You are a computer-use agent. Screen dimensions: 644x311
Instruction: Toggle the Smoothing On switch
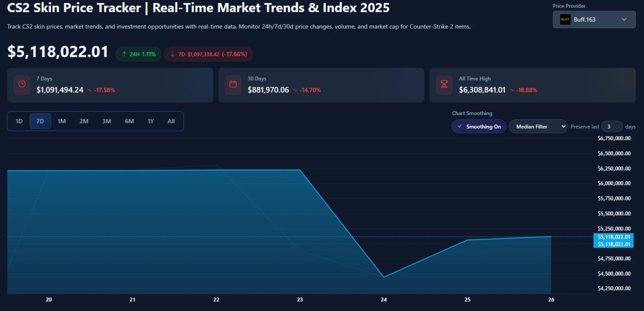click(x=479, y=126)
